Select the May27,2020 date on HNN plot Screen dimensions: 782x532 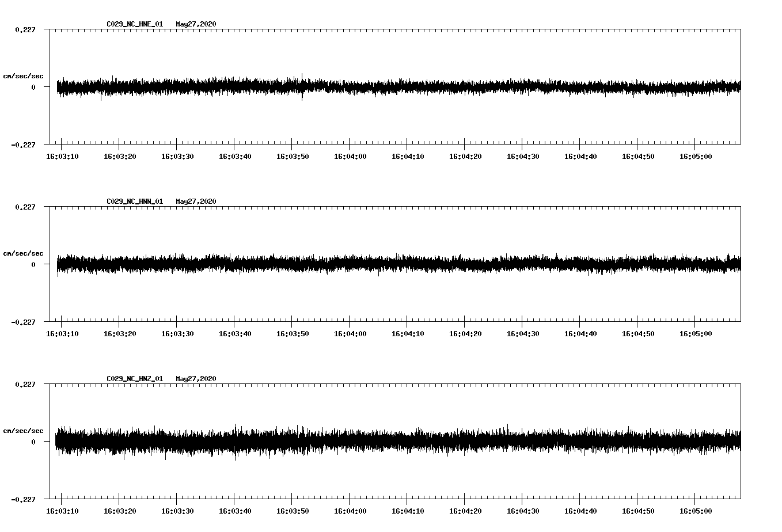[196, 202]
